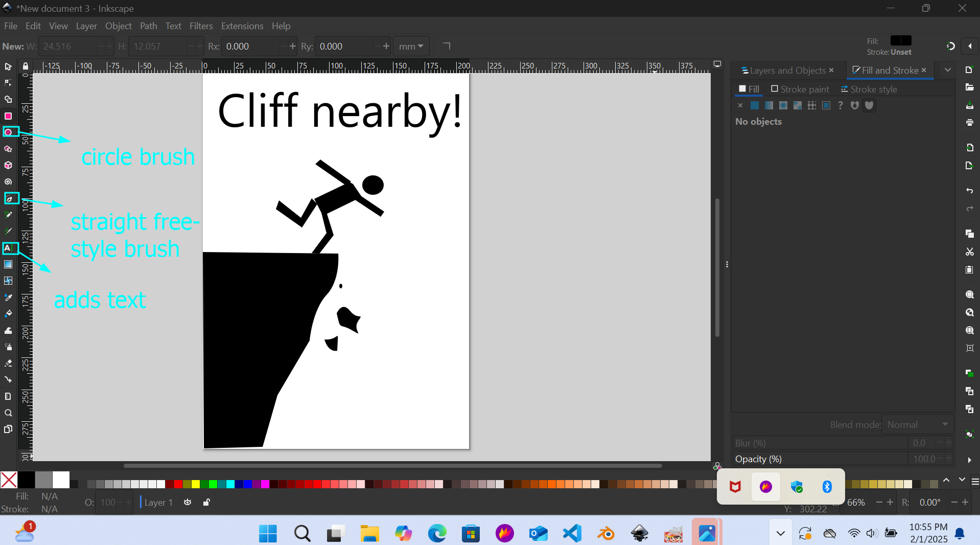Open the mm units dropdown

(411, 47)
